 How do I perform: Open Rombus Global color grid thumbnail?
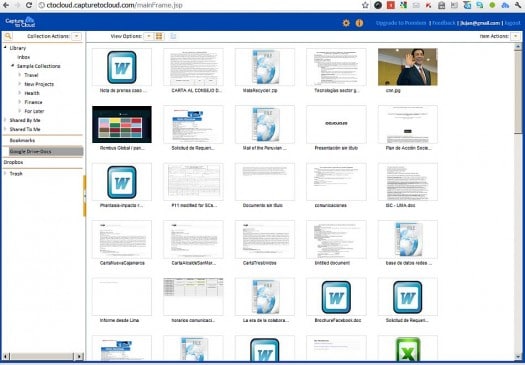(x=122, y=125)
